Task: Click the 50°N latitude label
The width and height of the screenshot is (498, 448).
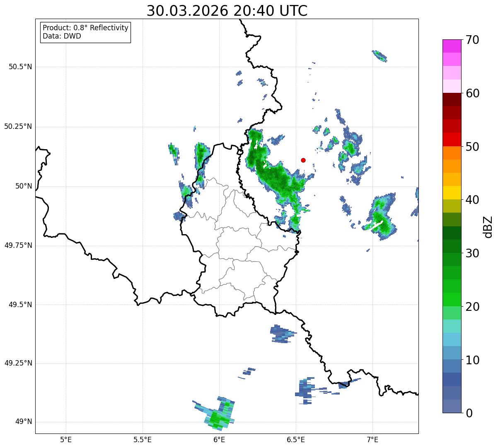Action: click(24, 186)
